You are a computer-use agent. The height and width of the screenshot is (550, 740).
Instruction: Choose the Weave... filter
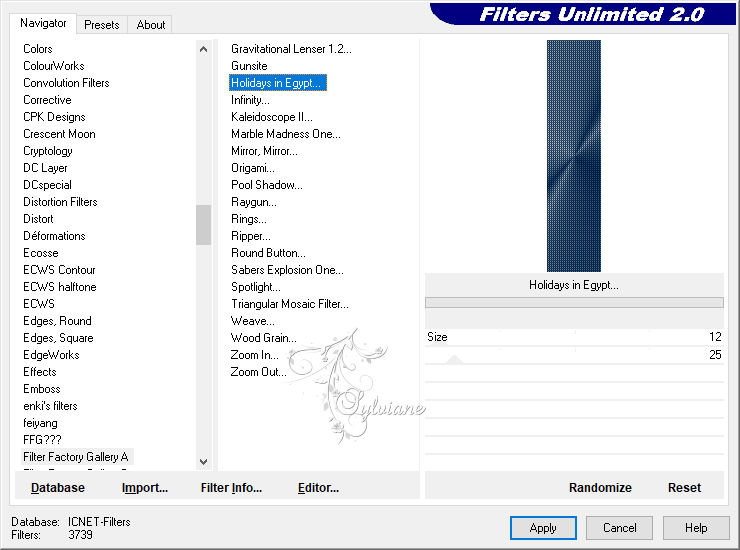pos(252,321)
